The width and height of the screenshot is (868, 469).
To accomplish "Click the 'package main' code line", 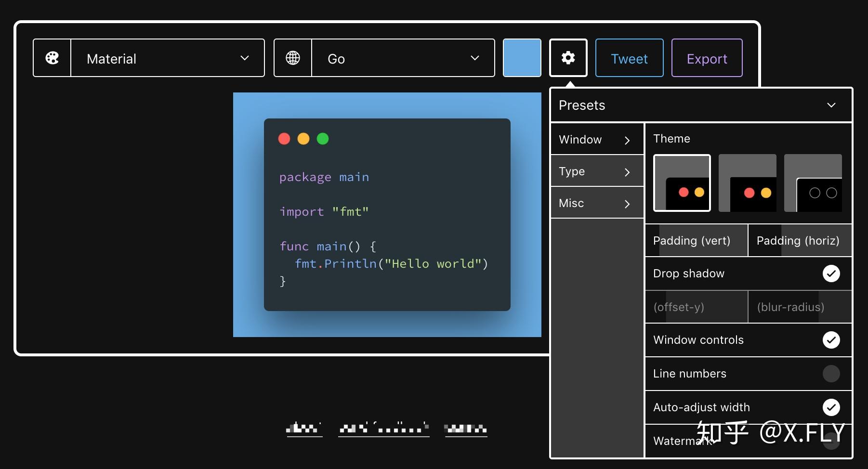I will pyautogui.click(x=324, y=177).
